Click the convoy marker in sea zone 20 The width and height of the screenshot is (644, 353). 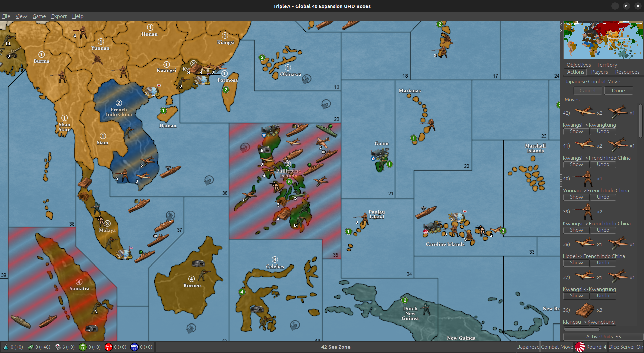pyautogui.click(x=326, y=104)
